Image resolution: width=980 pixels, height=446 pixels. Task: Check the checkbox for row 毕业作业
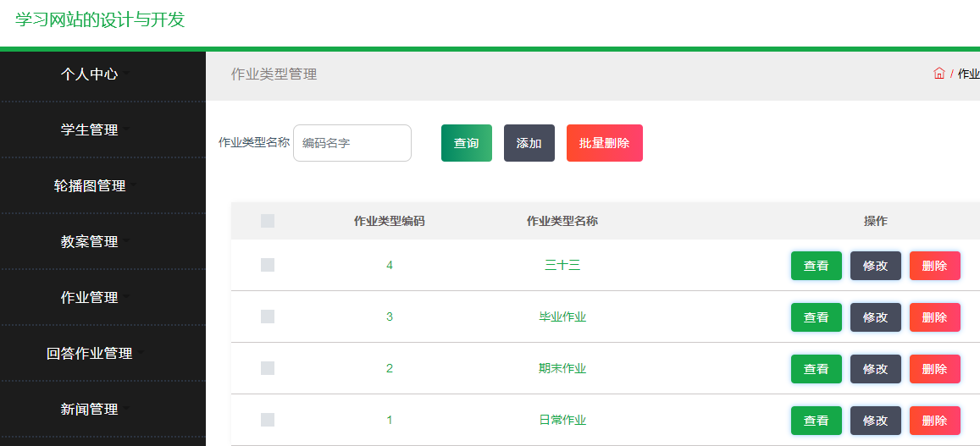[268, 317]
